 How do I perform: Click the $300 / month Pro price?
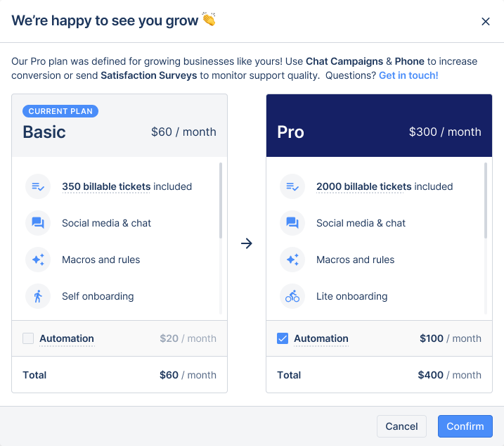[445, 132]
